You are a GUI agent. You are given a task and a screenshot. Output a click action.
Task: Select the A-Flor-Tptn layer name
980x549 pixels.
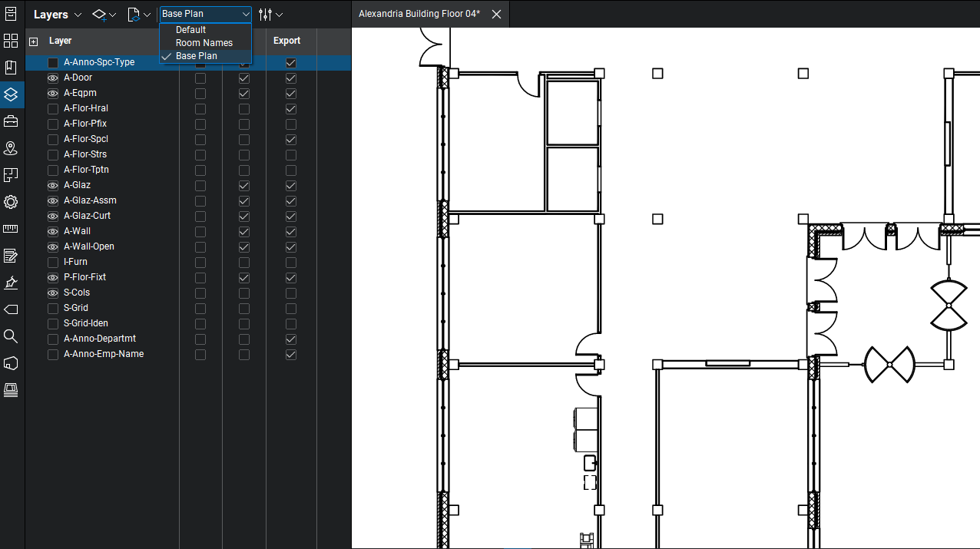86,170
